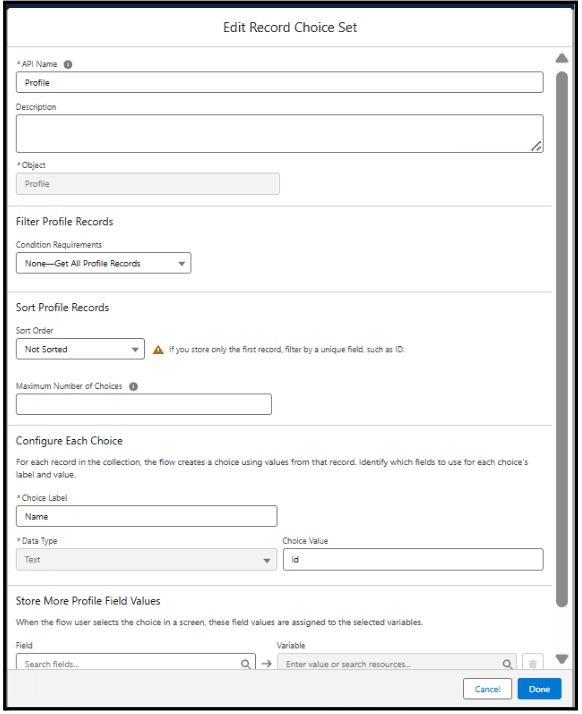
Task: Open the Sort Order dropdown
Action: click(80, 349)
